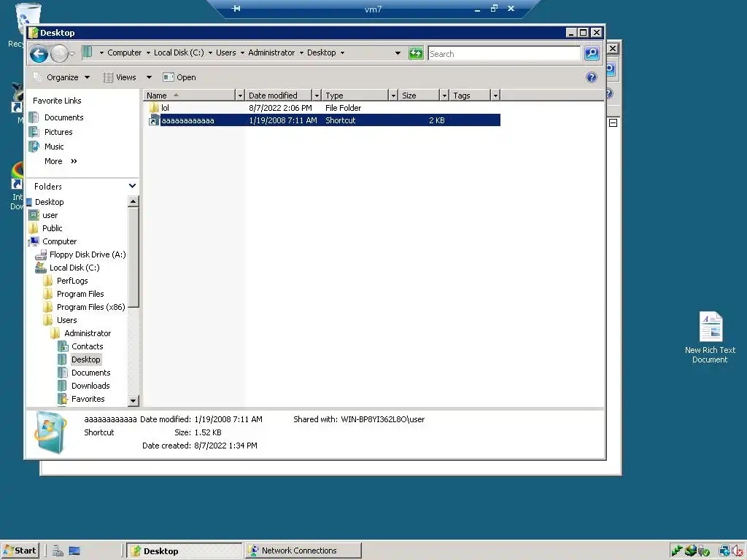
Task: Sort by the Name column header
Action: click(190, 96)
